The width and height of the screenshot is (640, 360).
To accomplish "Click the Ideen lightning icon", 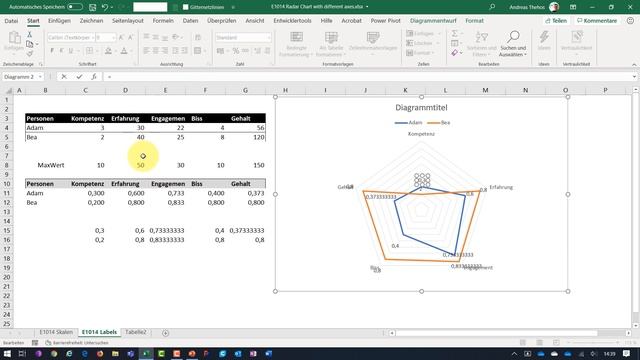I will pyautogui.click(x=544, y=41).
